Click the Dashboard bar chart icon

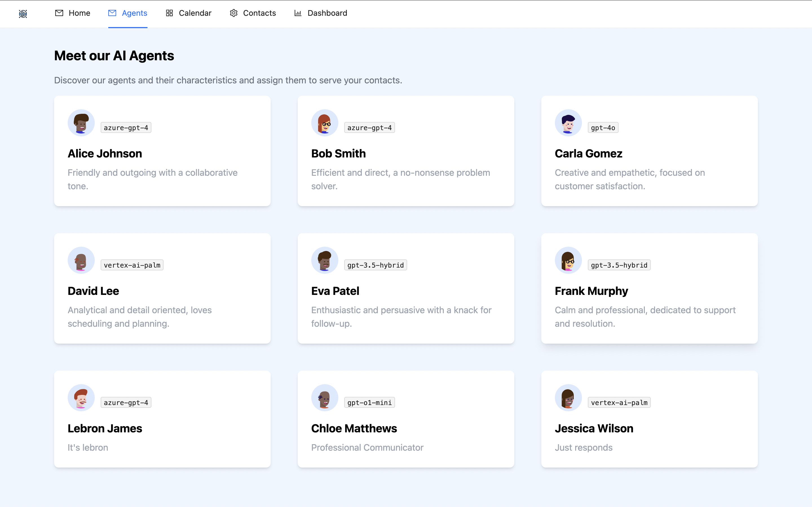click(298, 13)
